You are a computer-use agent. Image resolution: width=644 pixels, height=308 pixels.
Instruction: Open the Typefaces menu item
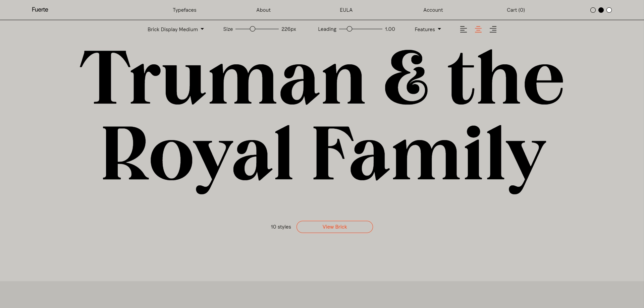[x=184, y=10]
